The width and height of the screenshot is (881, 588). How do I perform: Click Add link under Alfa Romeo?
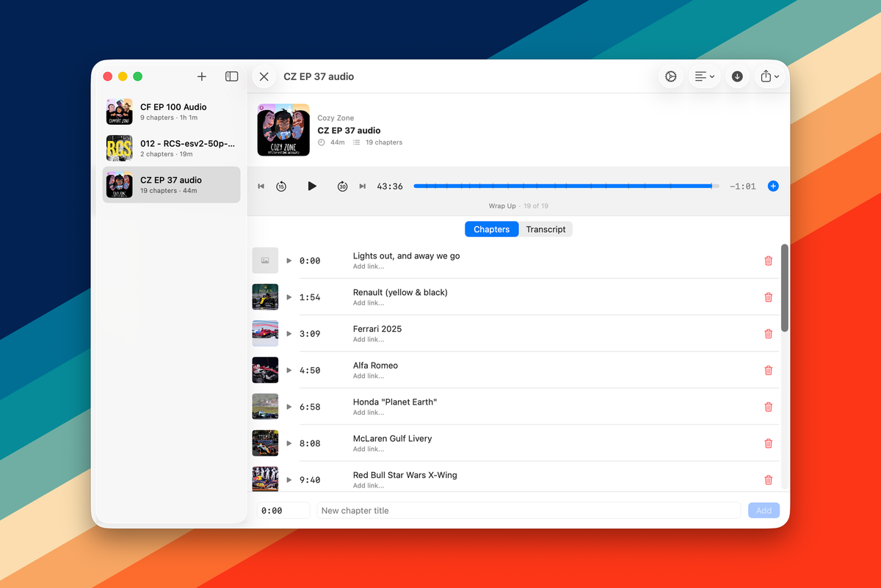pyautogui.click(x=368, y=376)
